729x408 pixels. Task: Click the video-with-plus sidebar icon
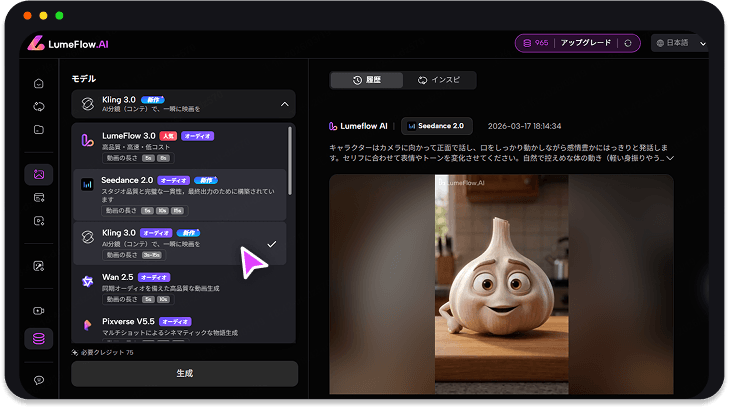click(39, 221)
